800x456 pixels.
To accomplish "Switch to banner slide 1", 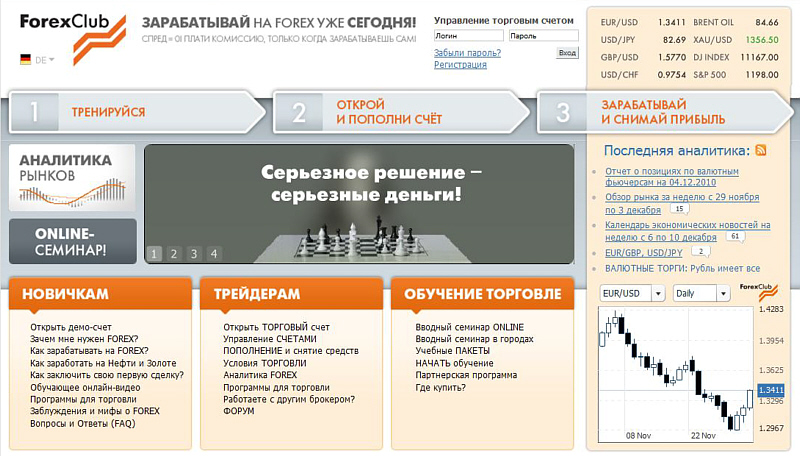I will click(x=154, y=254).
